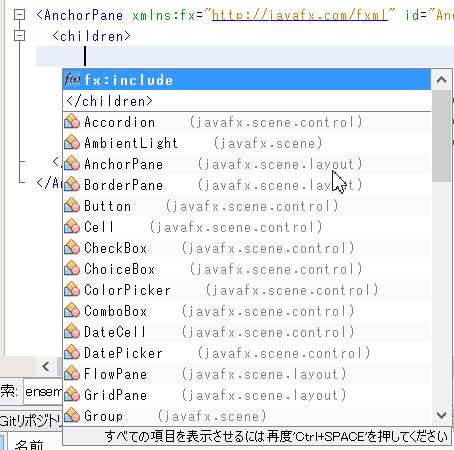The image size is (454, 450).
Task: Click the search field containing ensem
Action: point(43,392)
